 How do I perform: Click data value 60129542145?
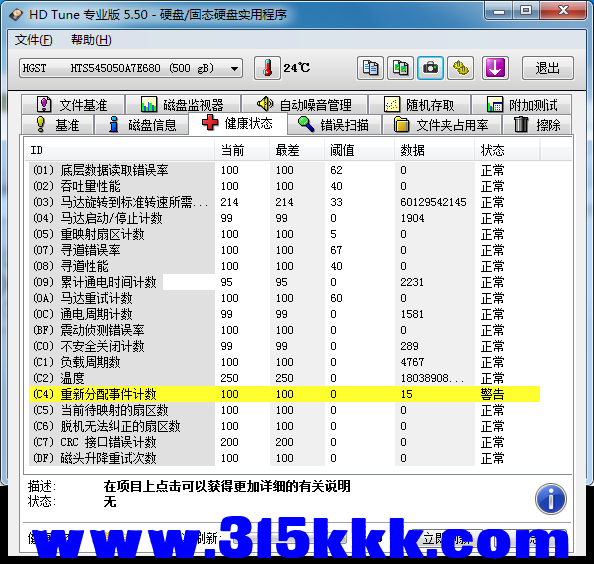click(x=433, y=202)
